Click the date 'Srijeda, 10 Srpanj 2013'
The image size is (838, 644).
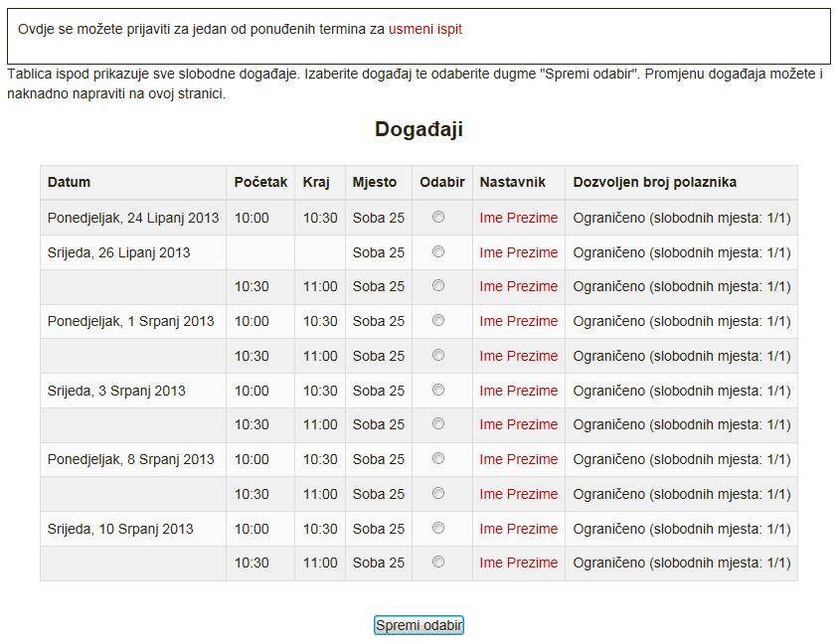tap(120, 529)
